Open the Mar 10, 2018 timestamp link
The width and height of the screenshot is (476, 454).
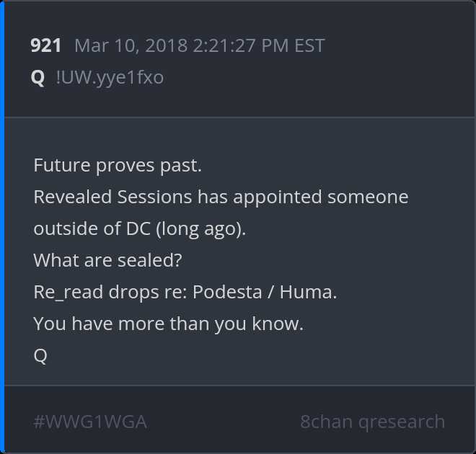pos(199,45)
